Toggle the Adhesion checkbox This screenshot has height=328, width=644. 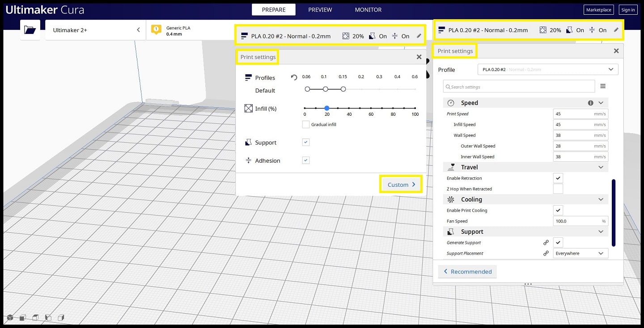pos(306,160)
